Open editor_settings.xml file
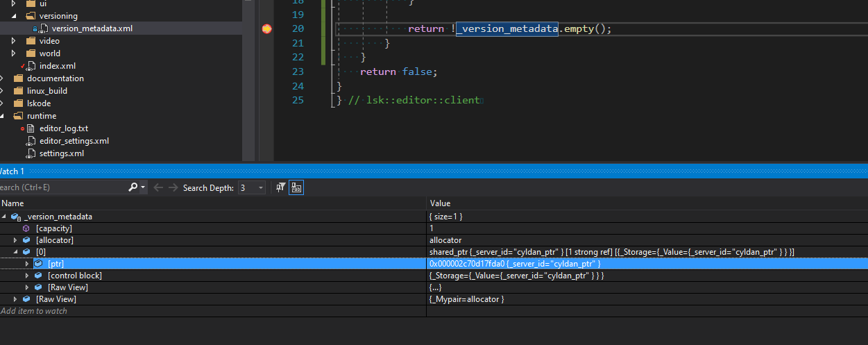Image resolution: width=868 pixels, height=345 pixels. [74, 141]
